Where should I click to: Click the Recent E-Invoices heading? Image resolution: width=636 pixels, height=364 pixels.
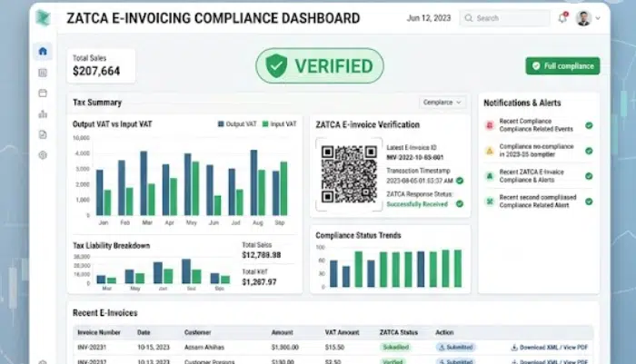[x=105, y=313]
